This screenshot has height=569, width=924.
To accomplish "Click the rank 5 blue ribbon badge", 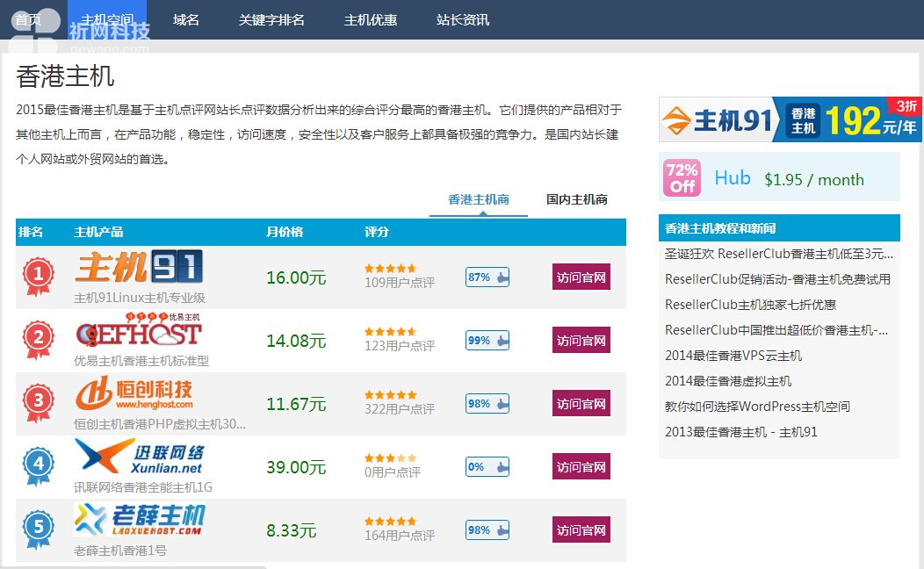I will tap(39, 529).
